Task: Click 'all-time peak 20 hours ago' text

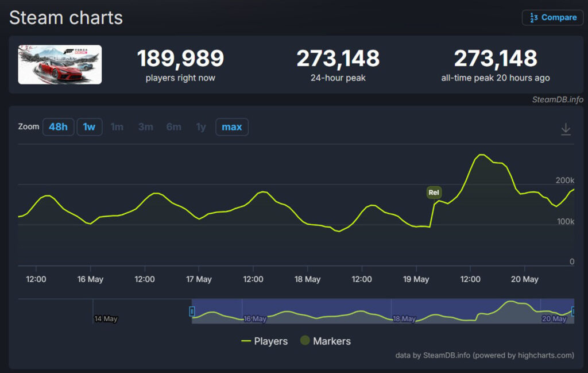Action: (496, 78)
